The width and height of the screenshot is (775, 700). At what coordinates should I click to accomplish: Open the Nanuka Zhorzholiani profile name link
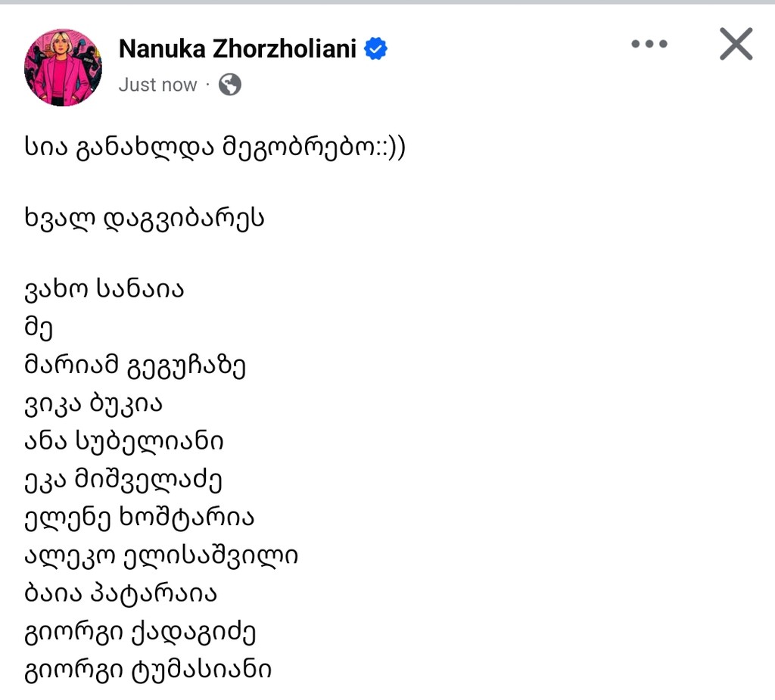237,48
